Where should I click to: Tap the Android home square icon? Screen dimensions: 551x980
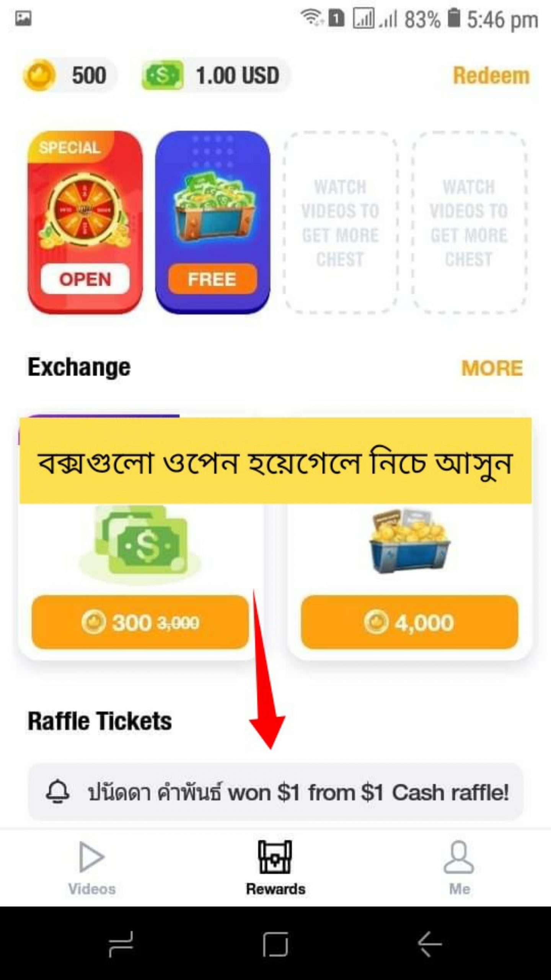pyautogui.click(x=275, y=944)
